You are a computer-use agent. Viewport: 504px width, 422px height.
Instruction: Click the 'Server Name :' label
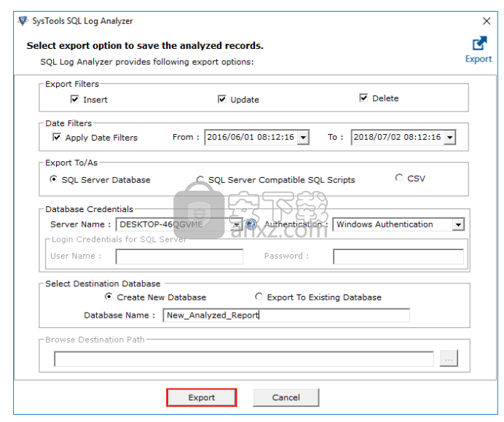pos(80,224)
